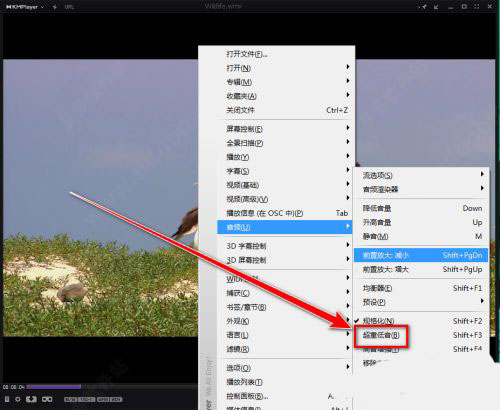500x410 pixels.
Task: Toggle 播放信息 (在 OSC 中) Tab item
Action: pos(286,213)
